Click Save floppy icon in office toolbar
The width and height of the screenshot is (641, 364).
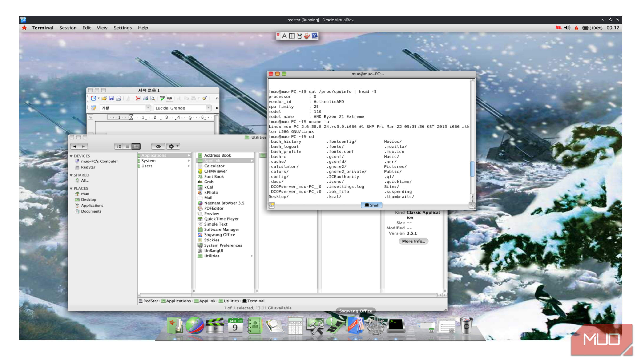[x=111, y=98]
